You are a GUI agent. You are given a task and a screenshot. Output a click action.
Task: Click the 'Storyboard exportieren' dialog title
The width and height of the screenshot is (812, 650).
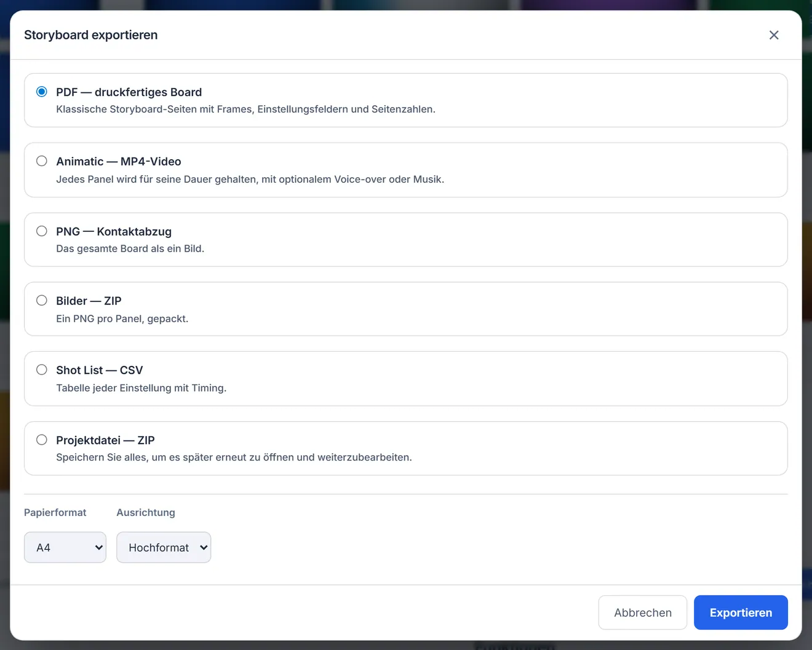point(91,35)
